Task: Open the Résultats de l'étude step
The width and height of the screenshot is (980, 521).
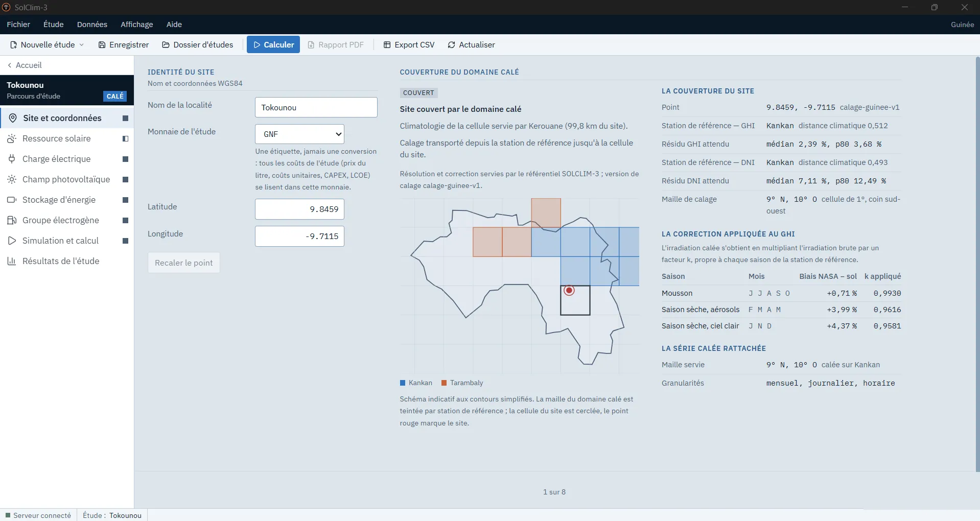Action: tap(67, 261)
